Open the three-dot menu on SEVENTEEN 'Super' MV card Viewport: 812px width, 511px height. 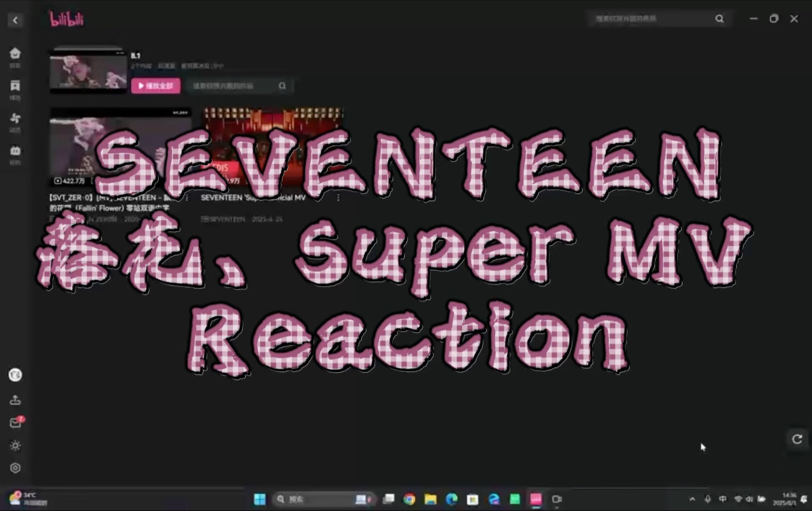coord(337,197)
